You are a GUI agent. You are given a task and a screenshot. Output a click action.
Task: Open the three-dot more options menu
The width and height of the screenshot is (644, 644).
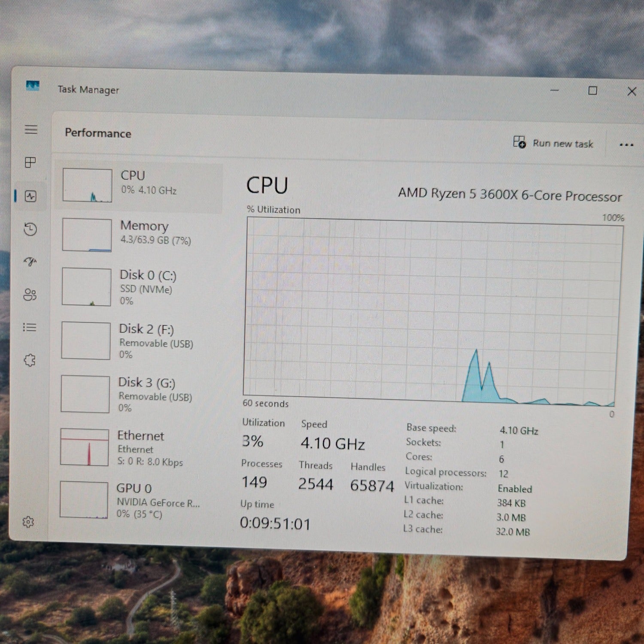[x=626, y=145]
